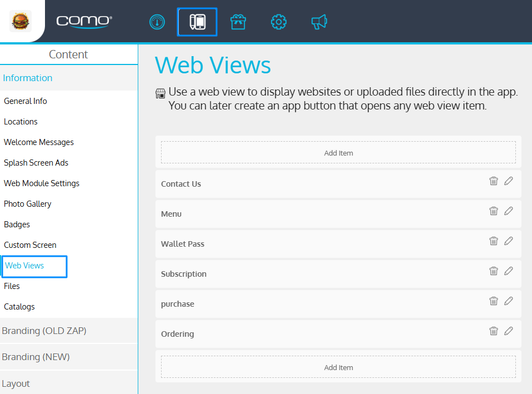Open General Info in the sidebar
Viewport: 532px width, 394px height.
click(x=26, y=101)
